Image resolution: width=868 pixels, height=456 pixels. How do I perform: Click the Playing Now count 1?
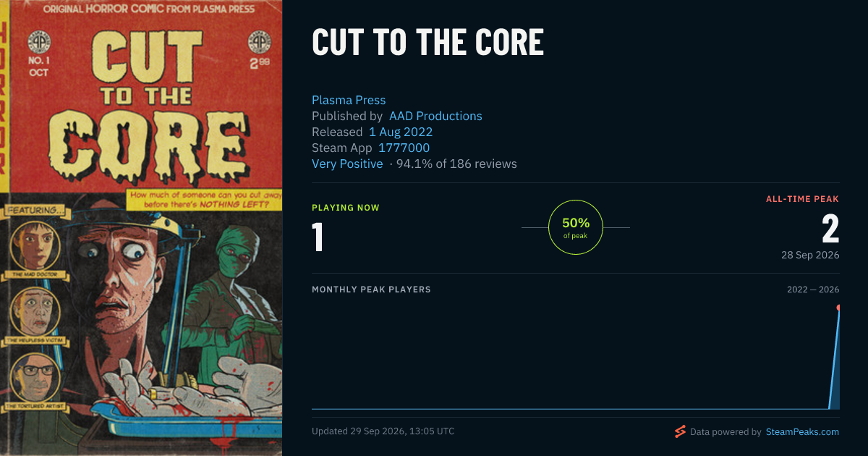click(318, 237)
